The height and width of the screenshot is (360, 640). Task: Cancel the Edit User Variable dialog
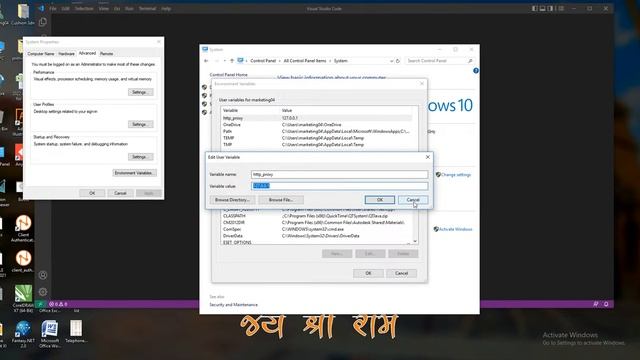coord(413,200)
